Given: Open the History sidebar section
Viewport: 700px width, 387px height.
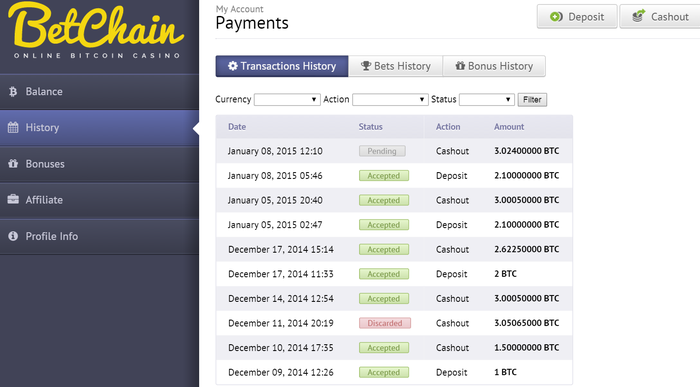Looking at the screenshot, I should (x=99, y=128).
